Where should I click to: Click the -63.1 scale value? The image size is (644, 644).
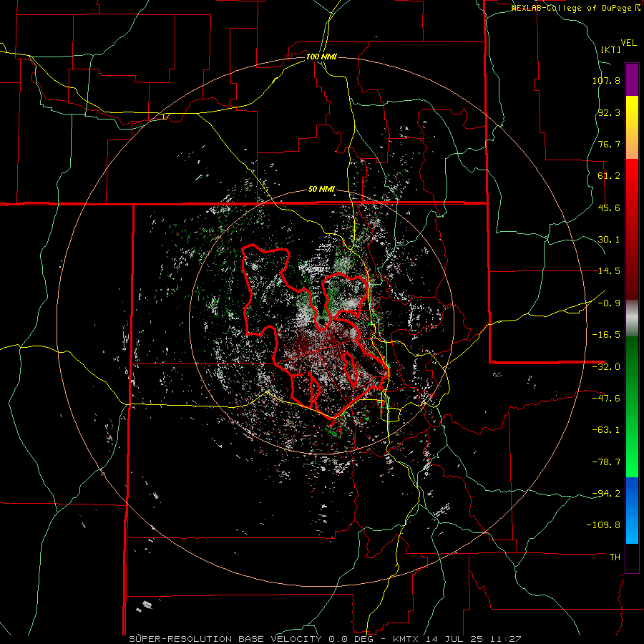pyautogui.click(x=606, y=430)
